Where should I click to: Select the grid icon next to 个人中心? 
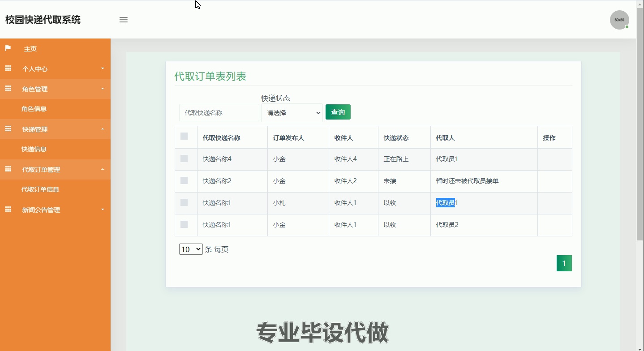tap(8, 68)
